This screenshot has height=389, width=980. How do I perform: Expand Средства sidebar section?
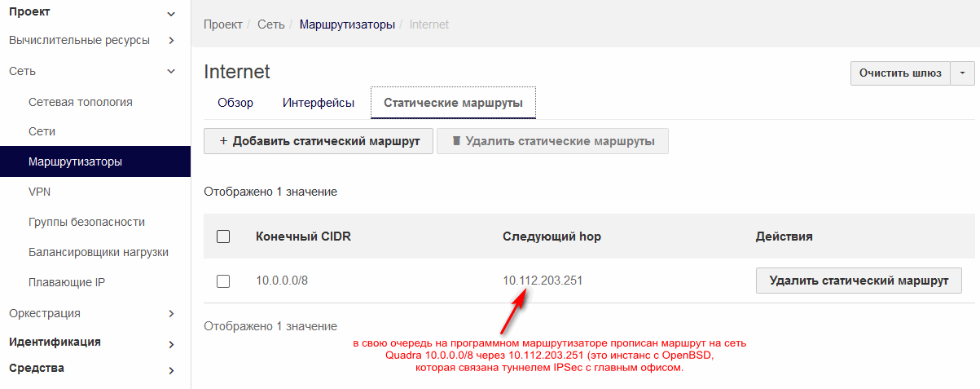click(95, 369)
